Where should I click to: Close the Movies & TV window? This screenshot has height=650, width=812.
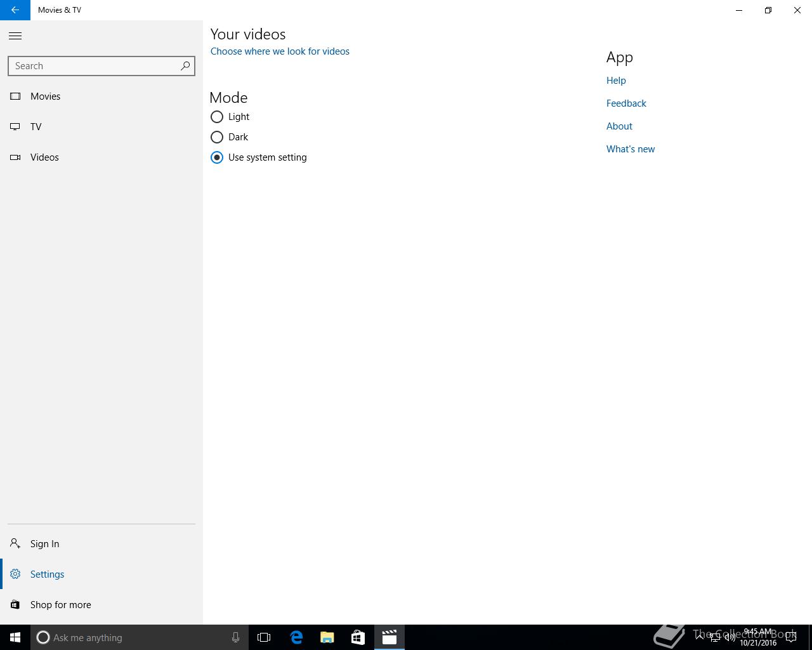(797, 10)
